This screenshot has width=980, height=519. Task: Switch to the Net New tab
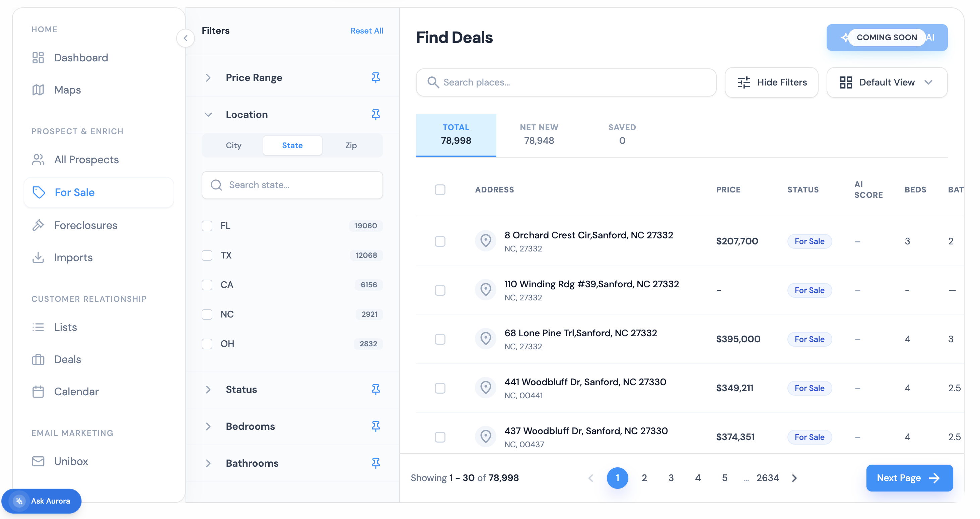point(539,134)
